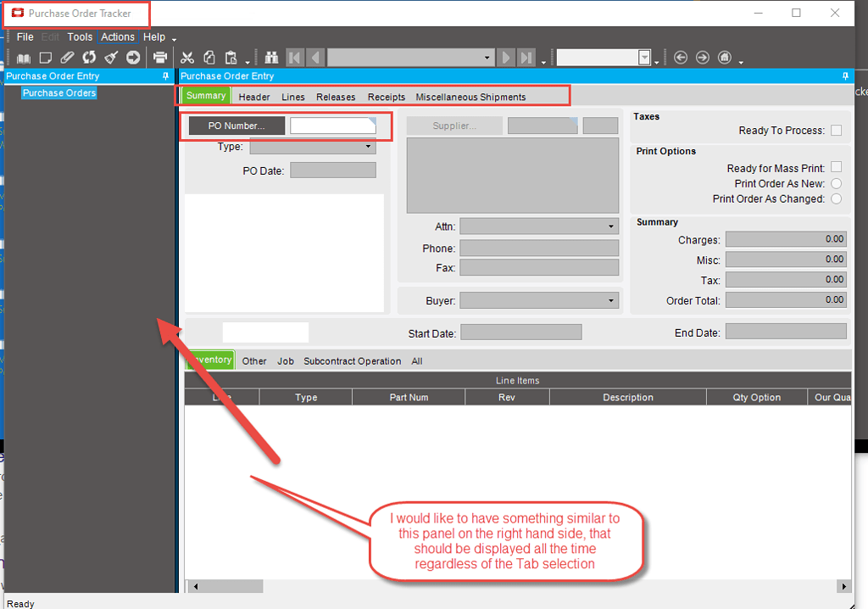Use the scissors cut icon

point(187,58)
